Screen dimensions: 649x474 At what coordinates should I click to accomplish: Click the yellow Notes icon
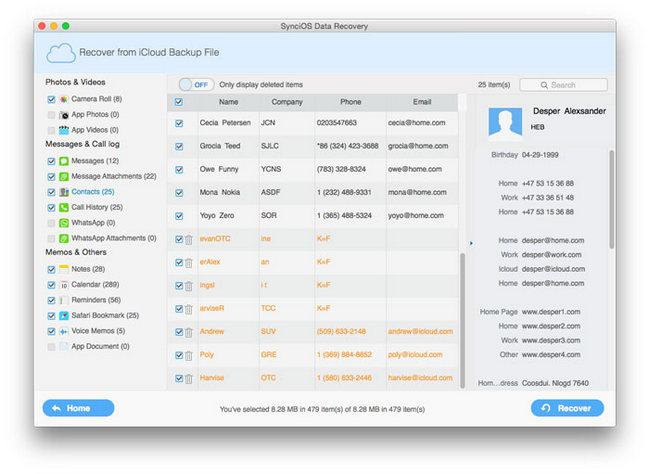64,269
